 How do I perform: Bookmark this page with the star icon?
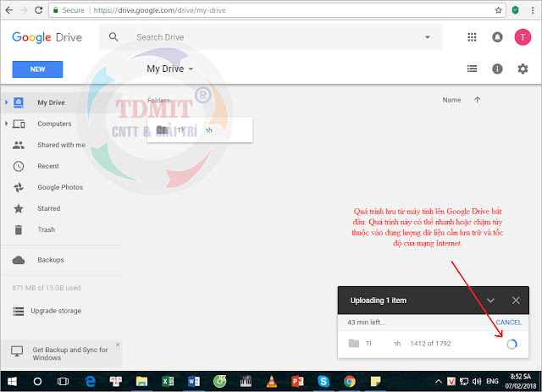coord(498,10)
